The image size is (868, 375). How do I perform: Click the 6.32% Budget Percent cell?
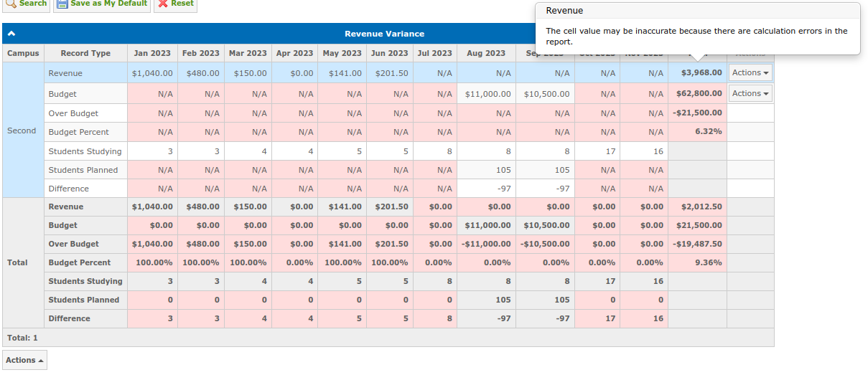pos(697,132)
